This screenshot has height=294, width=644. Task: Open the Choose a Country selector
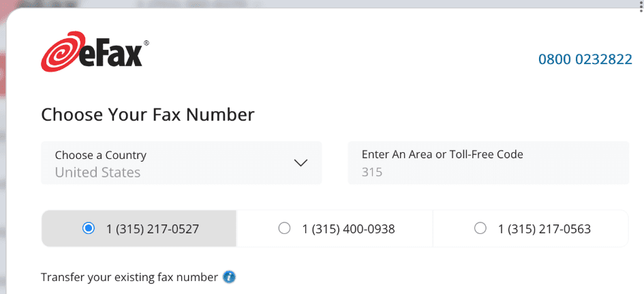point(181,163)
